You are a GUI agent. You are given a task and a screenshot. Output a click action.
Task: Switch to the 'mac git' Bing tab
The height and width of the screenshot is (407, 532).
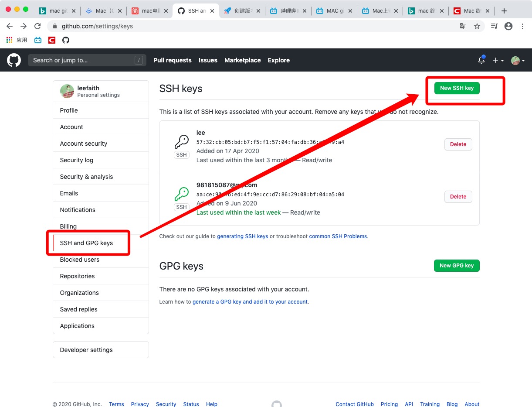[58, 11]
